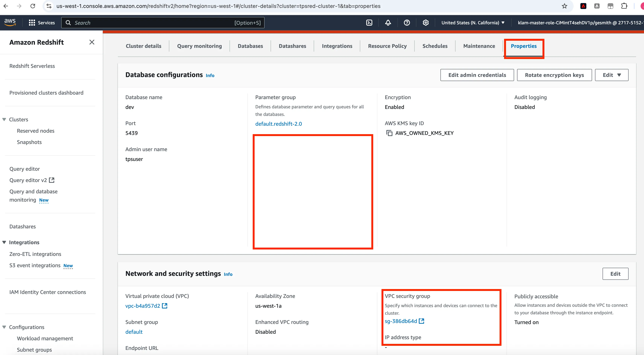Open Workload management in sidebar
The width and height of the screenshot is (644, 355).
point(45,338)
